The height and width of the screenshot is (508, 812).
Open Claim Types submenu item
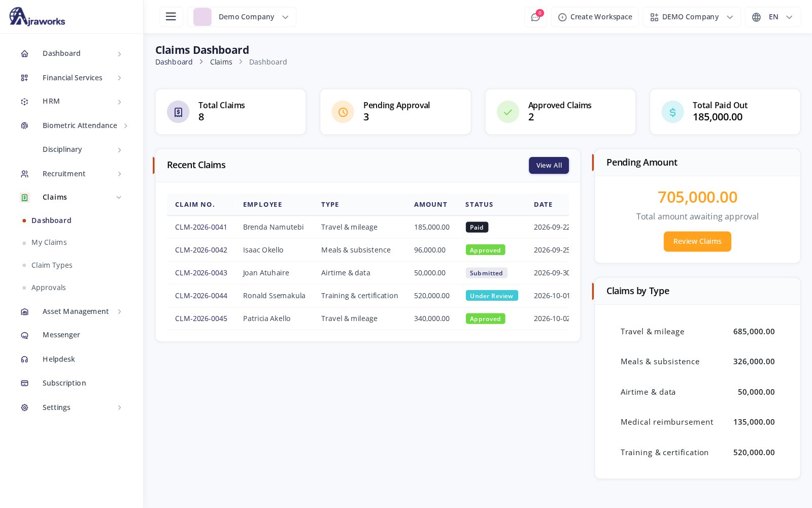pos(52,265)
